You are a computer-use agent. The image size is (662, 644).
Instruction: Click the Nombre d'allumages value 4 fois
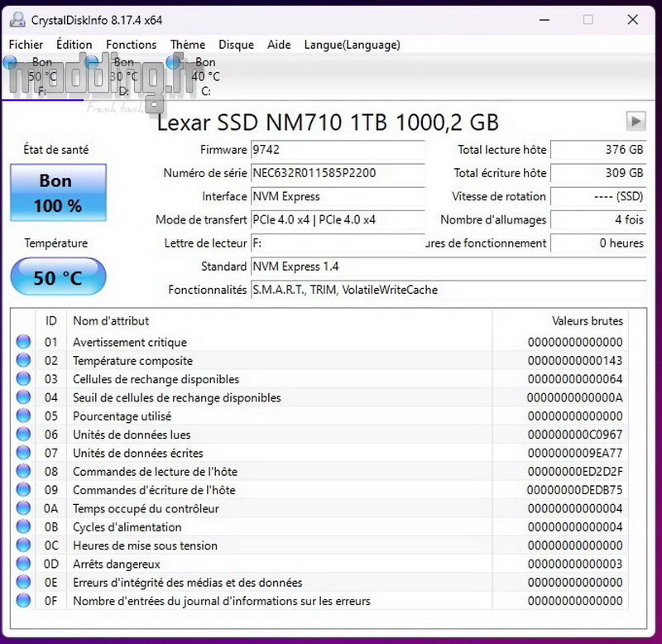(x=598, y=220)
